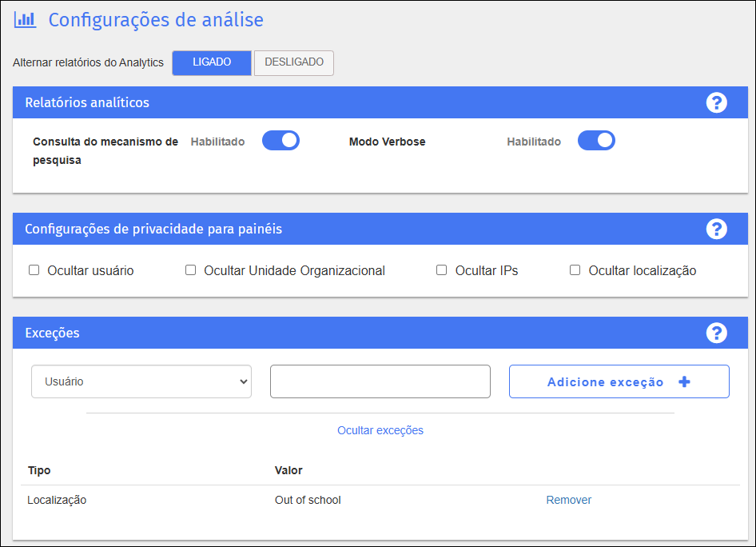Click the Valor column header
Viewport: 756px width, 547px height.
(288, 470)
